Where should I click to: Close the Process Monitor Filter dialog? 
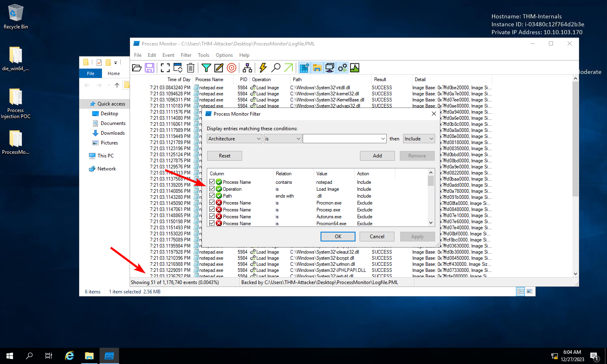coord(434,114)
